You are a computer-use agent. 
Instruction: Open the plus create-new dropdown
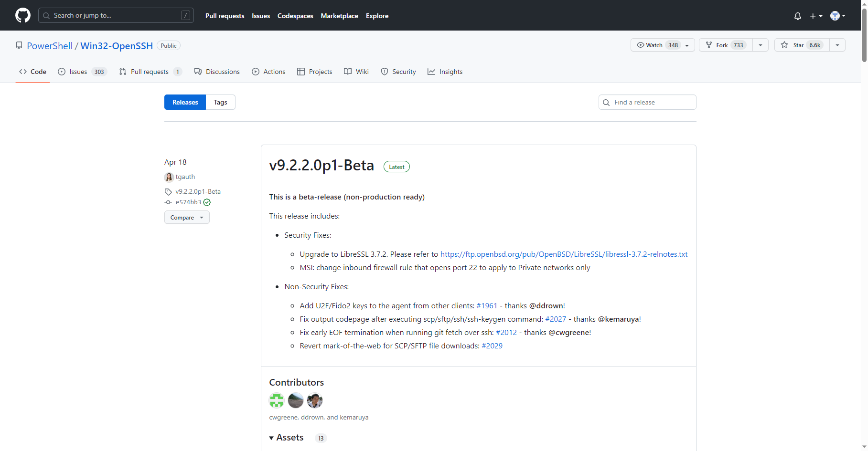[816, 16]
